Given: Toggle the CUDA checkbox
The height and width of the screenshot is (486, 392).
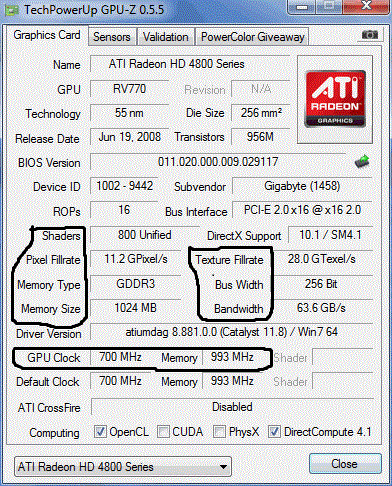Looking at the screenshot, I should [x=163, y=432].
